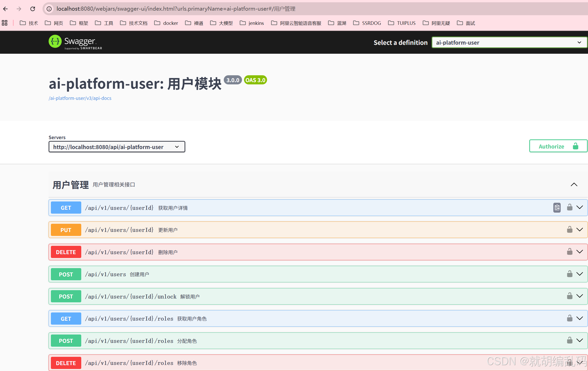Open the 阿里无疑 bookmark folder
This screenshot has height=371, width=588.
436,23
